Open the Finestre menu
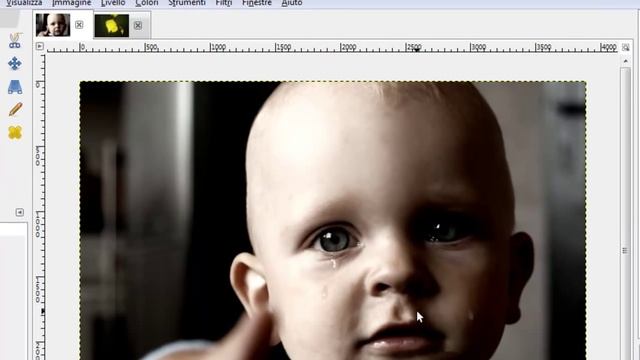Viewport: 640px width, 360px height. pyautogui.click(x=257, y=3)
